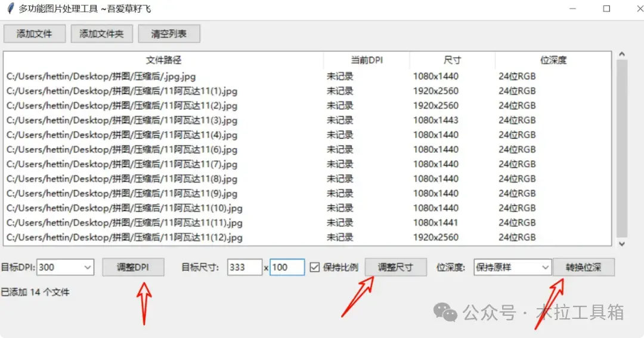Click the 添加文件 button
This screenshot has width=644, height=338.
click(x=35, y=33)
